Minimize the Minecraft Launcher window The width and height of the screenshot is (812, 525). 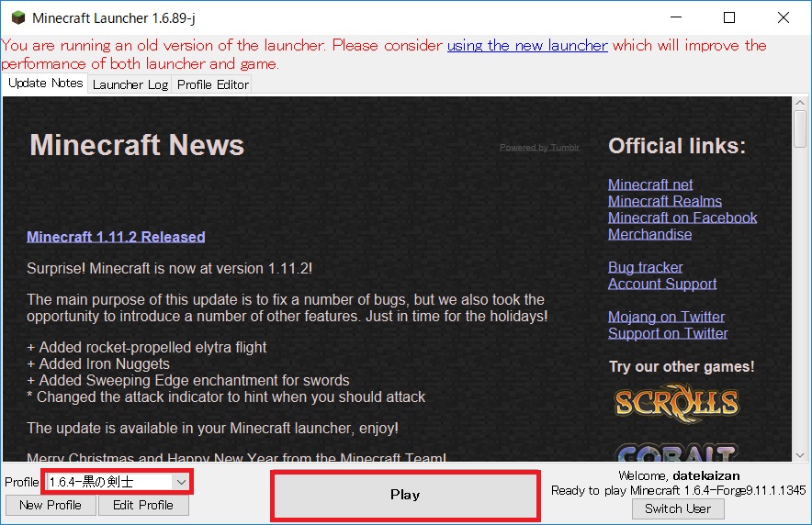[x=676, y=18]
